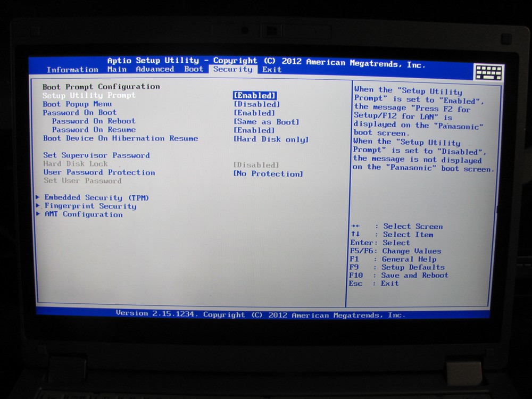Click the Setup Utility Prompt help description
532x399 pixels.
pos(423,129)
